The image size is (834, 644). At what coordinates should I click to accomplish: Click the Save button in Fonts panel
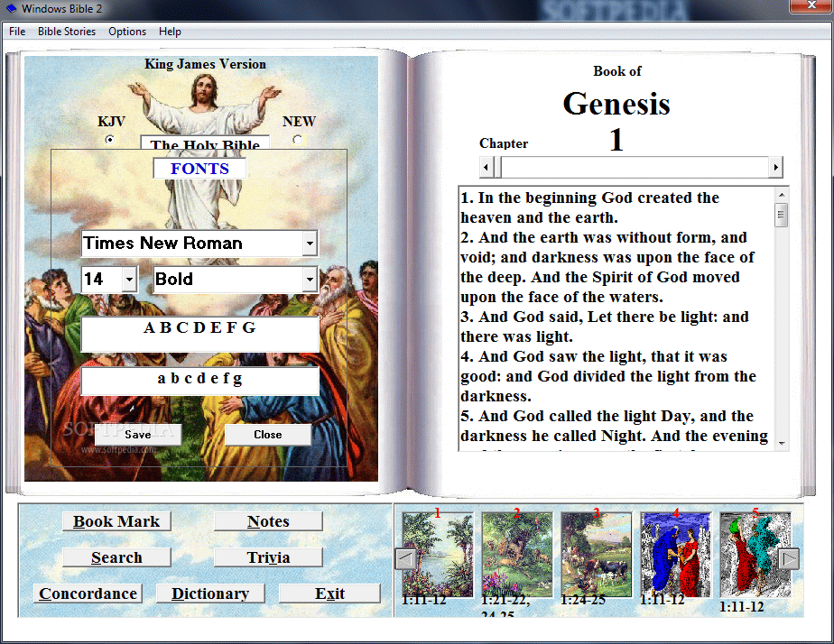(138, 435)
